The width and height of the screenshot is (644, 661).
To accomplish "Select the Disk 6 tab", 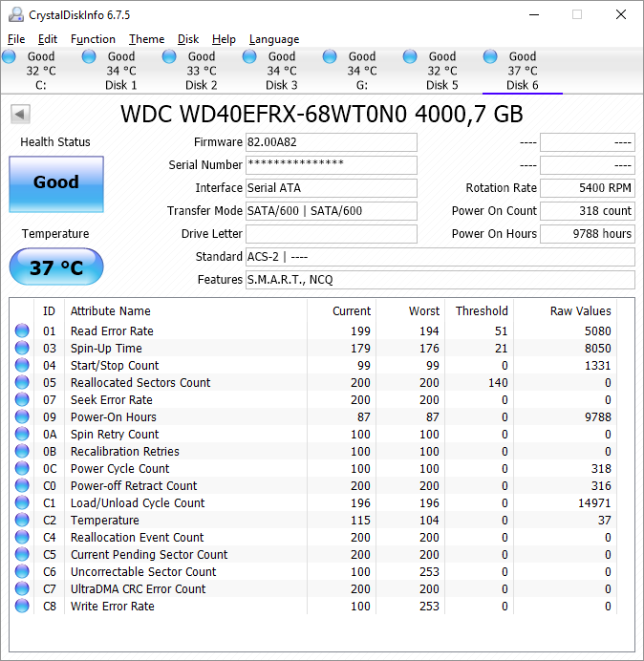I will pyautogui.click(x=522, y=71).
